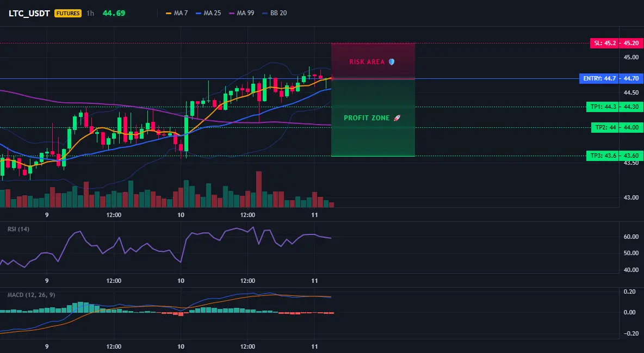Screen dimensions: 644x353
Task: Click the 43.00 price axis value
Action: 631,197
